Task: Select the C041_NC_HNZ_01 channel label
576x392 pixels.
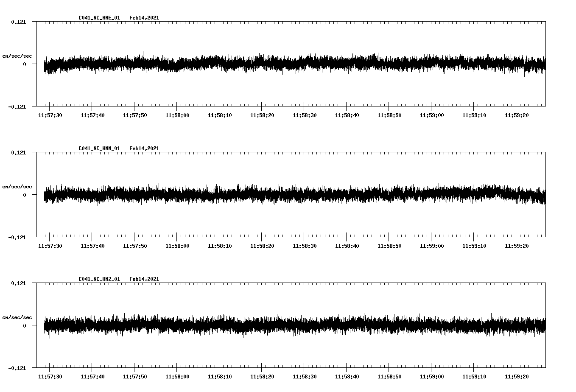Action: click(99, 279)
